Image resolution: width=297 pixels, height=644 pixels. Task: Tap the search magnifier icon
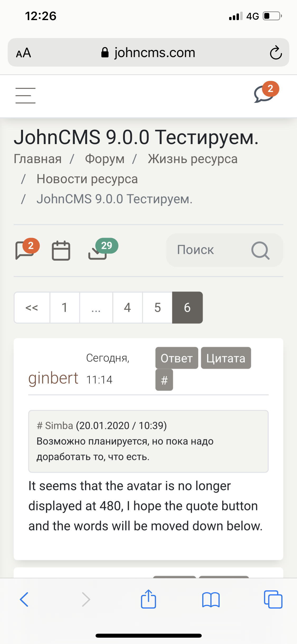coord(260,250)
